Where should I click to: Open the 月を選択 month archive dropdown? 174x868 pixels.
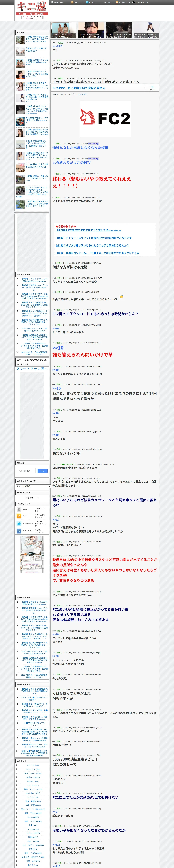[32, 498]
